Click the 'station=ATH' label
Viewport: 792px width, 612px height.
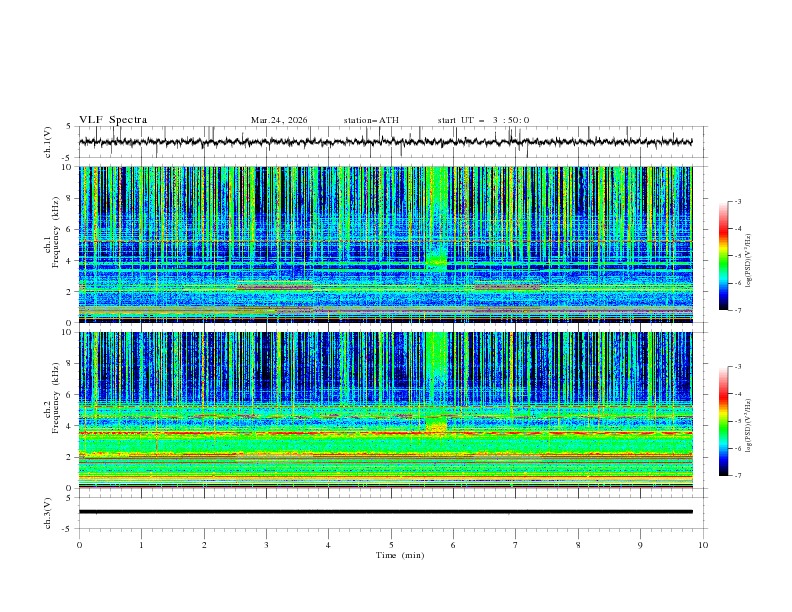(371, 120)
